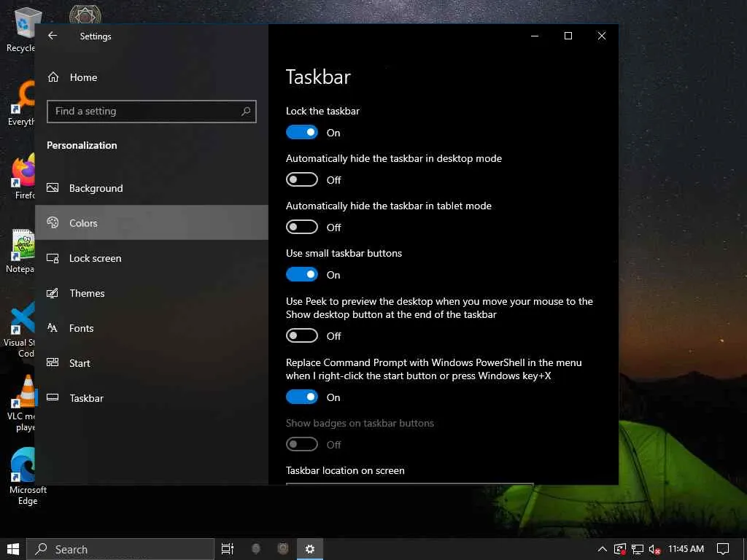
Task: Click the Lock the taskbar label
Action: 322,111
